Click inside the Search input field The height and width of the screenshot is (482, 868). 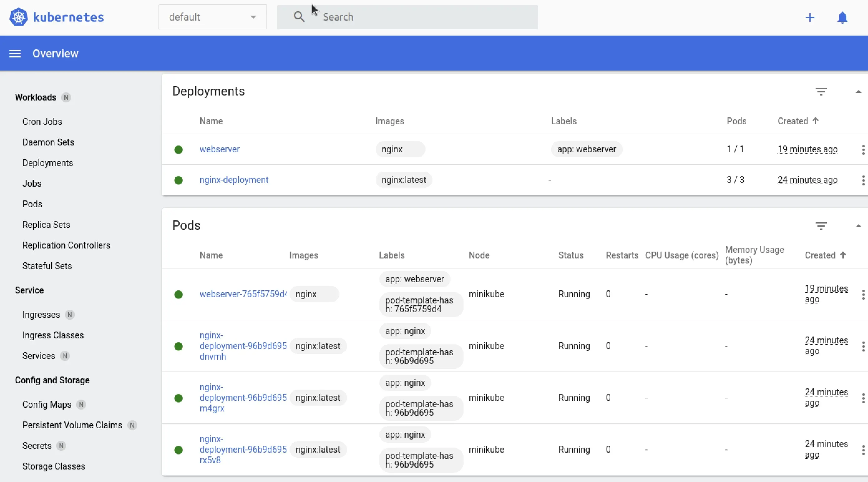(404, 17)
